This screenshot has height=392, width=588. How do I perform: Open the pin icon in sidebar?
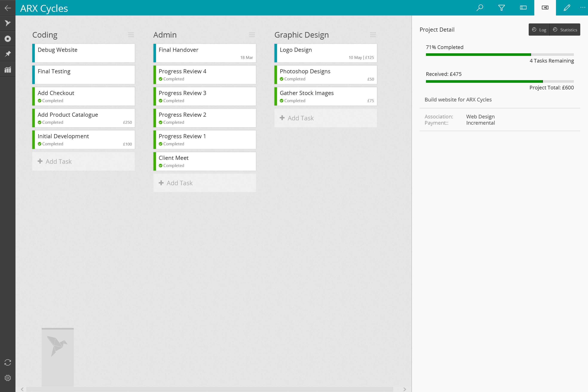click(x=8, y=54)
